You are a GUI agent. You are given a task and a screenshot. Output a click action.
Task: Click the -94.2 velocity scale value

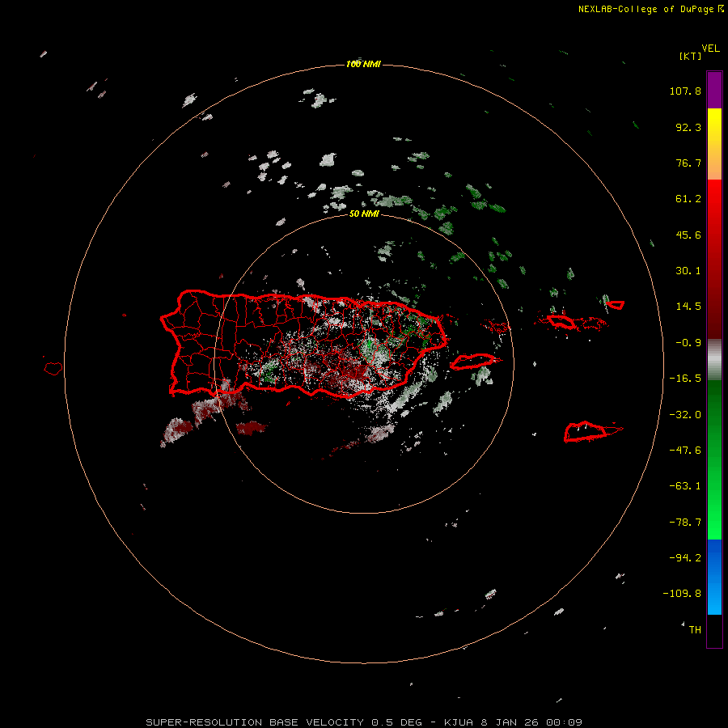(685, 558)
